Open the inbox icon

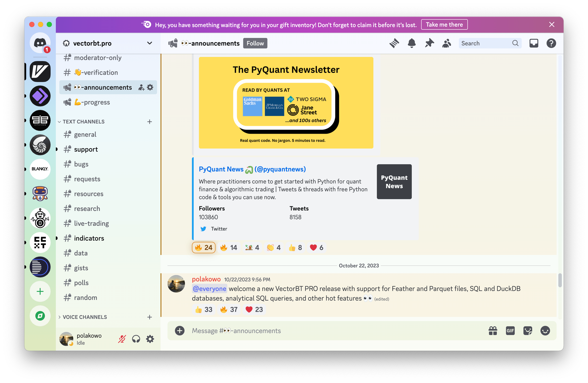[534, 43]
